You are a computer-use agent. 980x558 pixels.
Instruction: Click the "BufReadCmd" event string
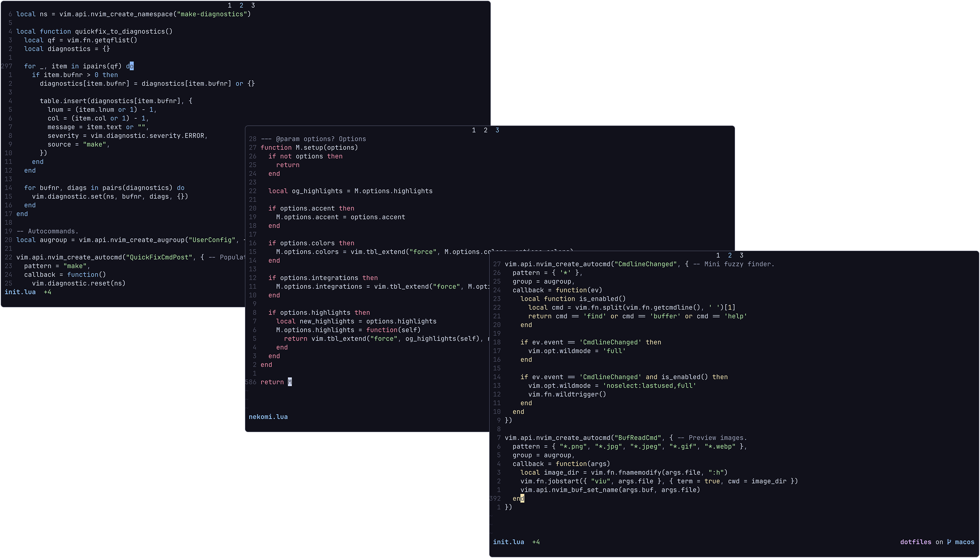(637, 438)
